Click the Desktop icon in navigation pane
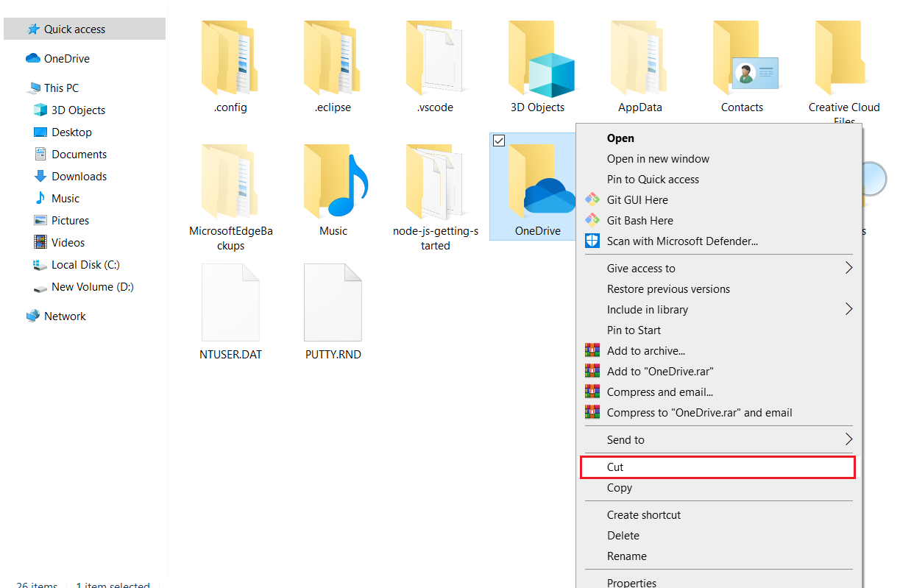The height and width of the screenshot is (588, 900). 40,132
